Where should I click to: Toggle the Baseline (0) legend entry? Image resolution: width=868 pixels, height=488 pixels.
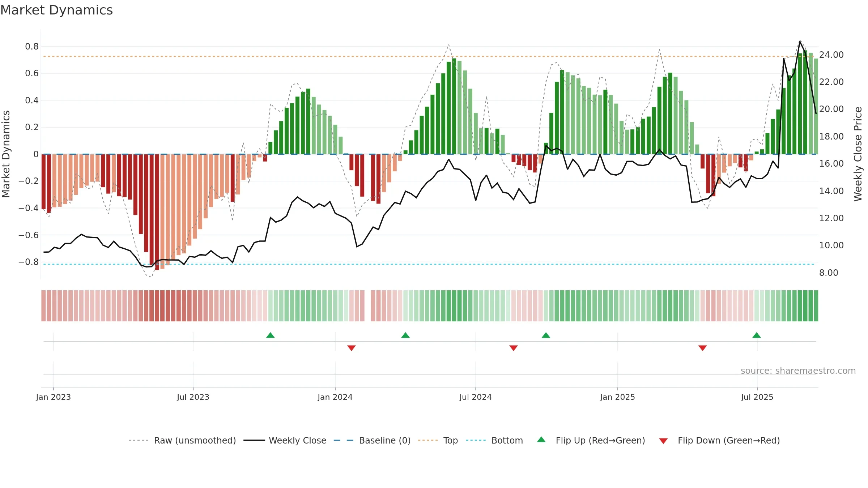[x=372, y=440]
